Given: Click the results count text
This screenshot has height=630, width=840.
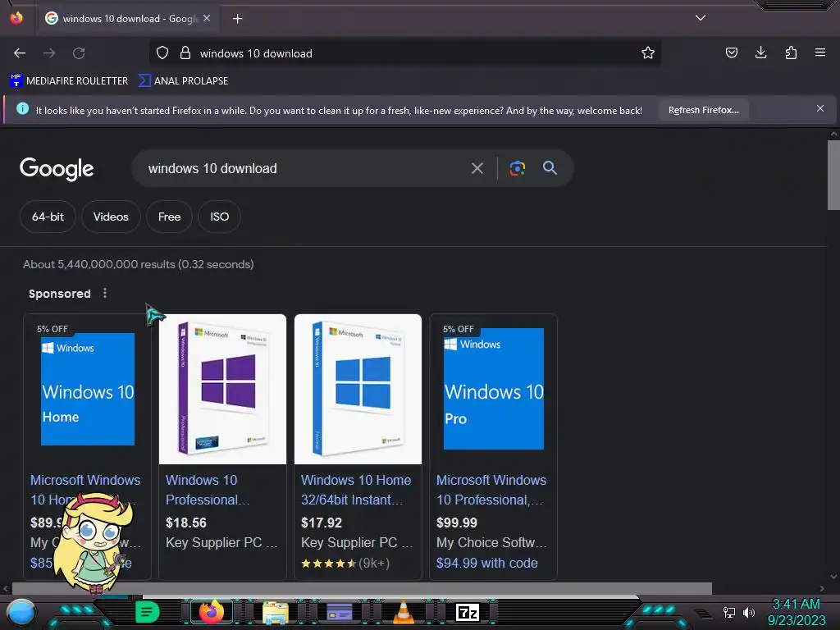Looking at the screenshot, I should [x=138, y=265].
